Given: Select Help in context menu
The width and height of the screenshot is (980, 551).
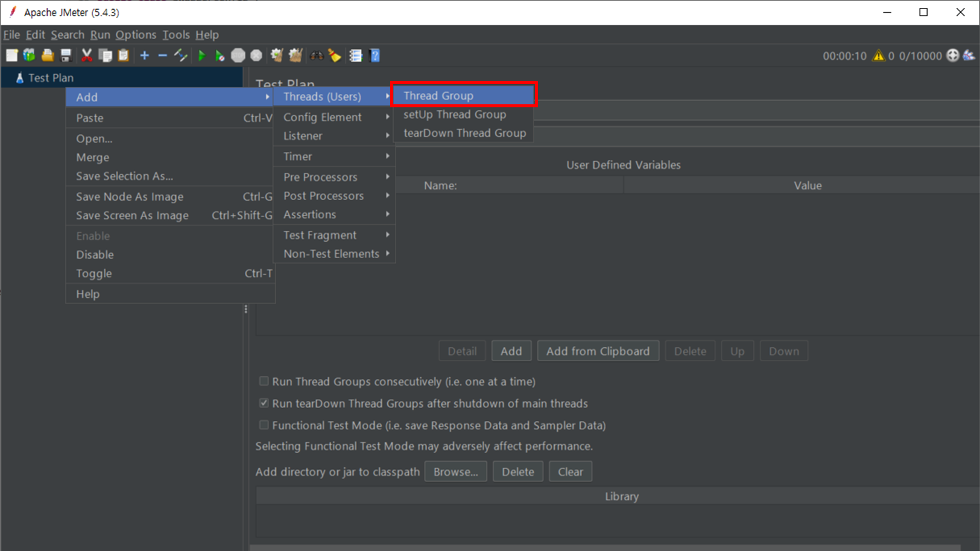Looking at the screenshot, I should point(170,294).
